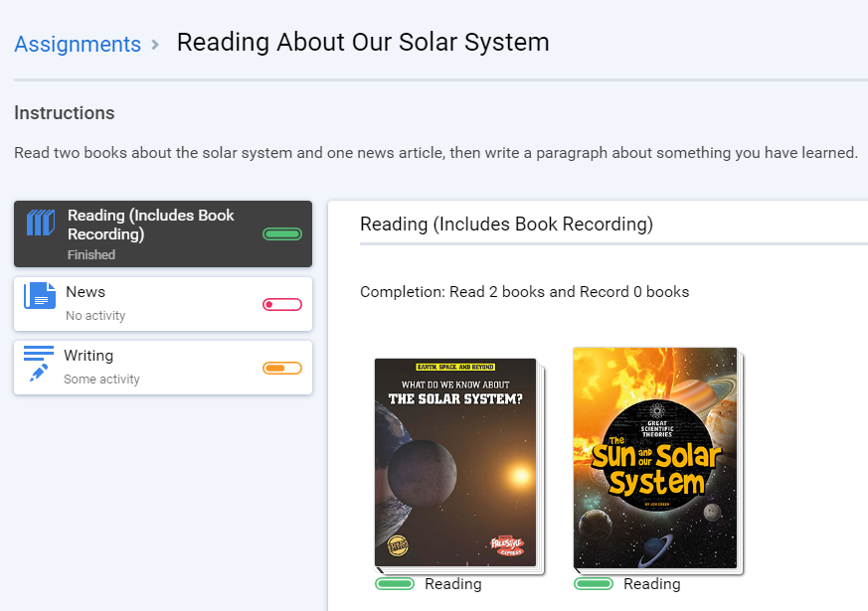Click progress bar under 'Sun and Our Solar System' book

[x=594, y=583]
